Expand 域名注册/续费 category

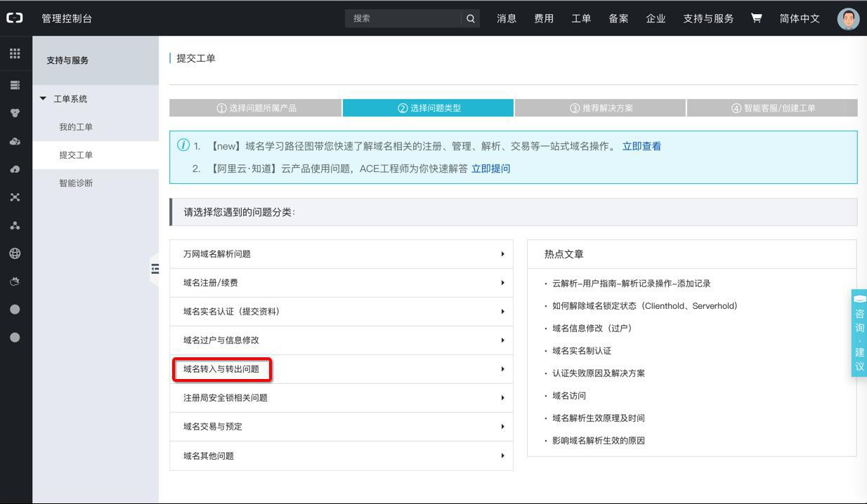(x=341, y=283)
